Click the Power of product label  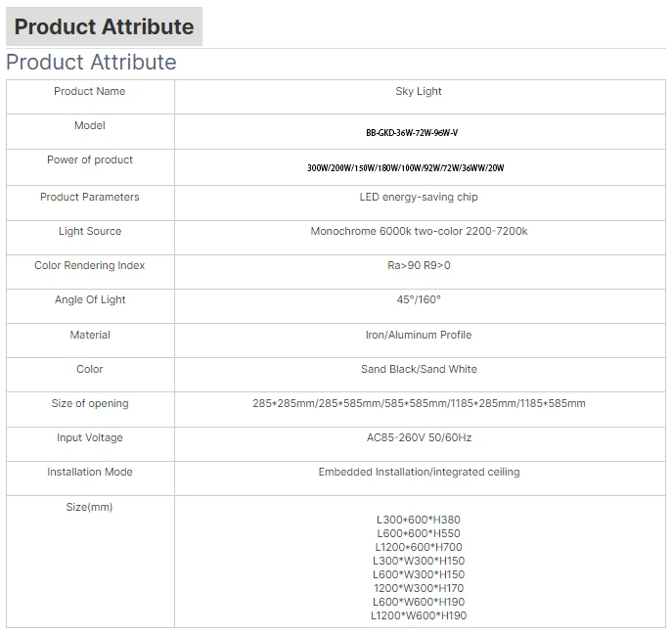[x=90, y=160]
